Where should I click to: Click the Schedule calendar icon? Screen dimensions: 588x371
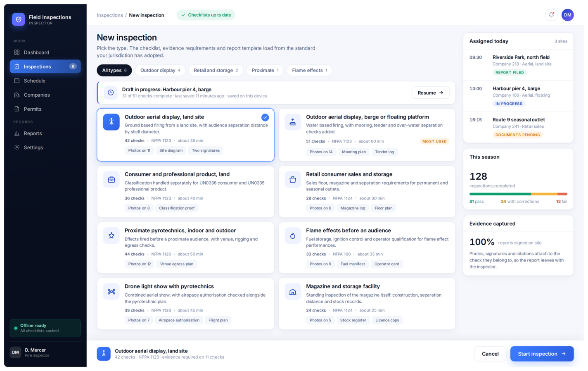(x=17, y=81)
